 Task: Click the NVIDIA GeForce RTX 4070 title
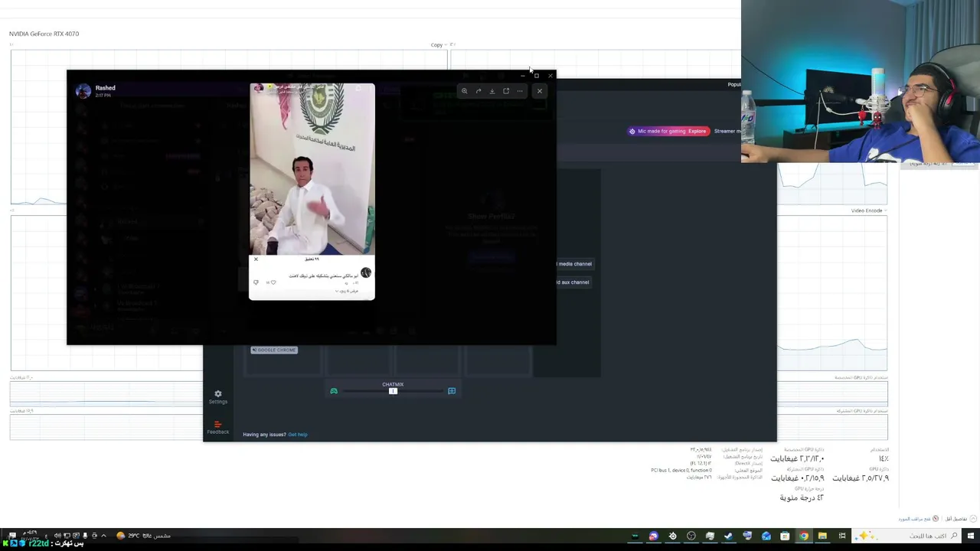[x=44, y=34]
